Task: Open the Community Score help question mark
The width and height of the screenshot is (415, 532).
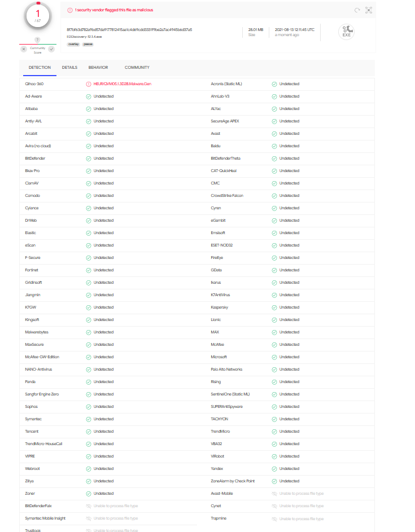Action: [37, 39]
